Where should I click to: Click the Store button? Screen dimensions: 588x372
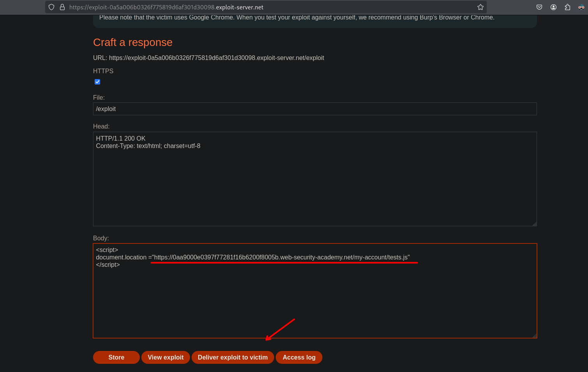(116, 357)
